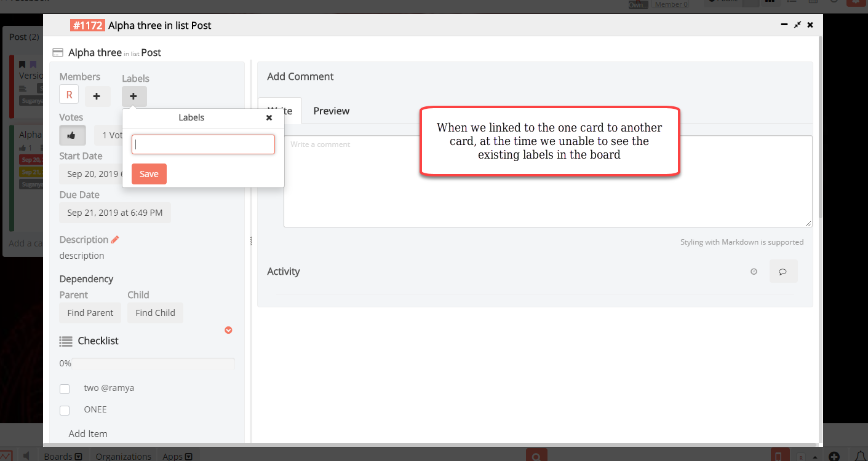Open Organizations in bottom bar
Image resolution: width=868 pixels, height=461 pixels.
point(124,456)
